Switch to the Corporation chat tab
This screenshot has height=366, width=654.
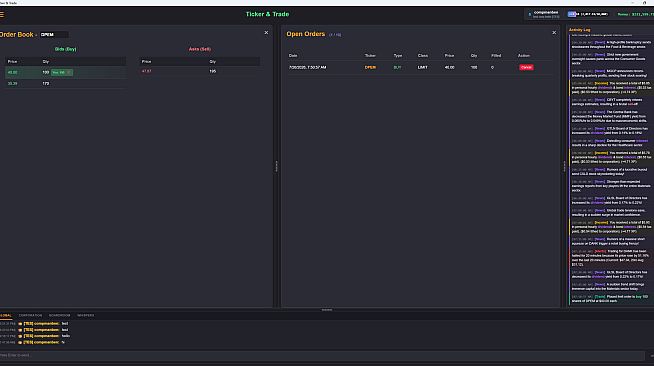(x=30, y=316)
